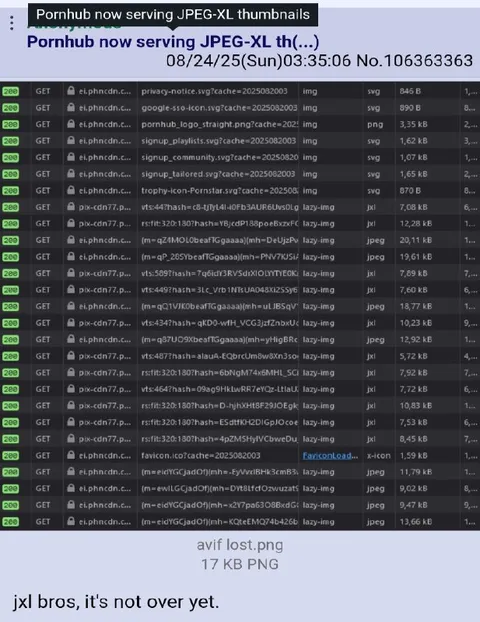Click the post date 08/24/25(Sun)03:35:06
Screen dimensions: 480x622
(258, 61)
